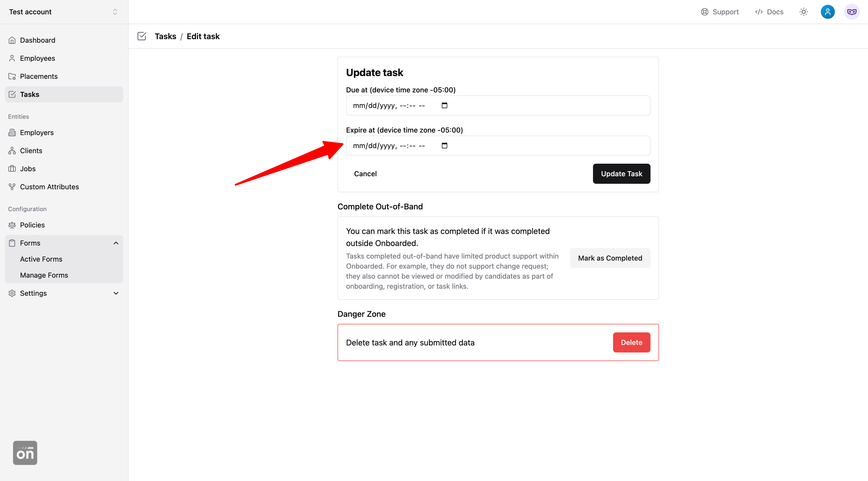This screenshot has width=868, height=481.
Task: Click the Support lifebuoy icon
Action: tap(704, 12)
